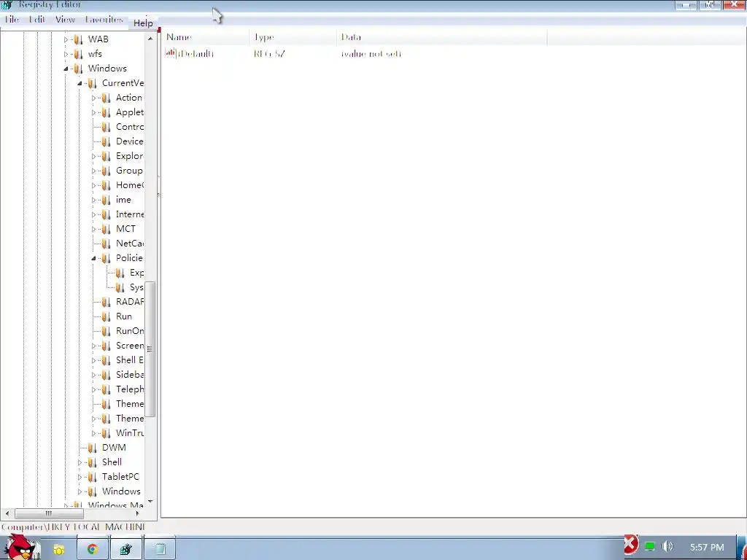This screenshot has width=747, height=560.
Task: Select the Home key
Action: click(x=130, y=185)
